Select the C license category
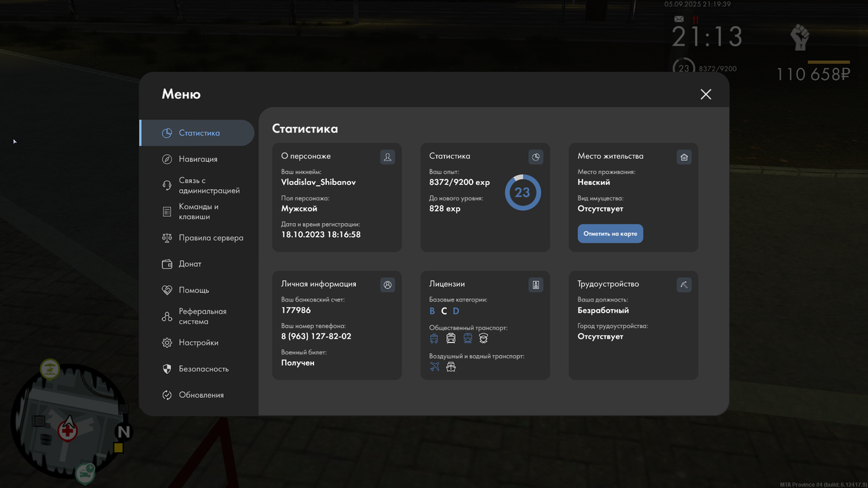Viewport: 868px width, 488px height. 444,311
